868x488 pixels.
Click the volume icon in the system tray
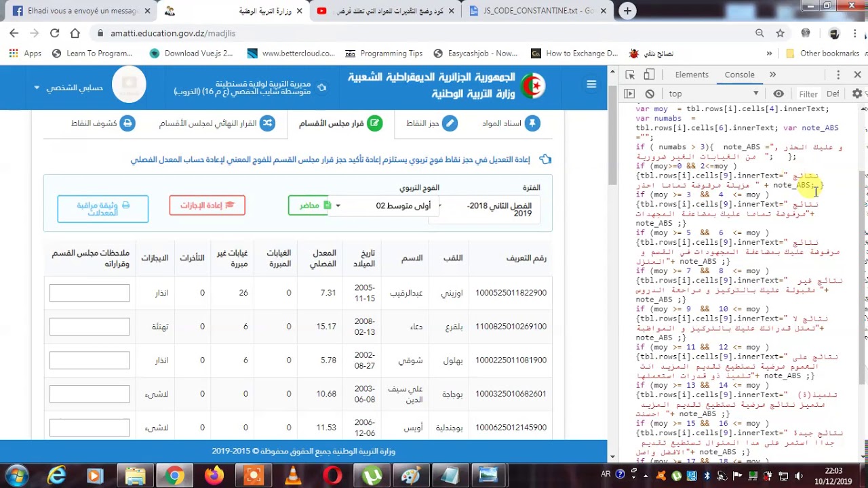[800, 476]
